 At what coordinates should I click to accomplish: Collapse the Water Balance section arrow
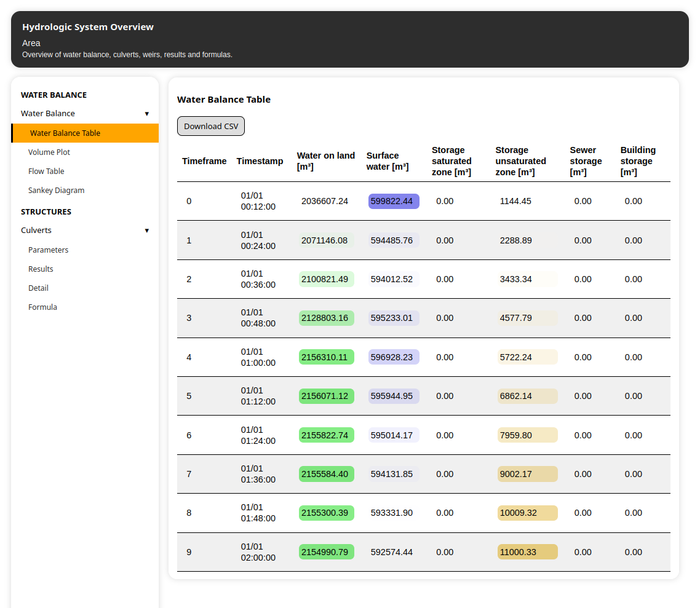pos(146,114)
